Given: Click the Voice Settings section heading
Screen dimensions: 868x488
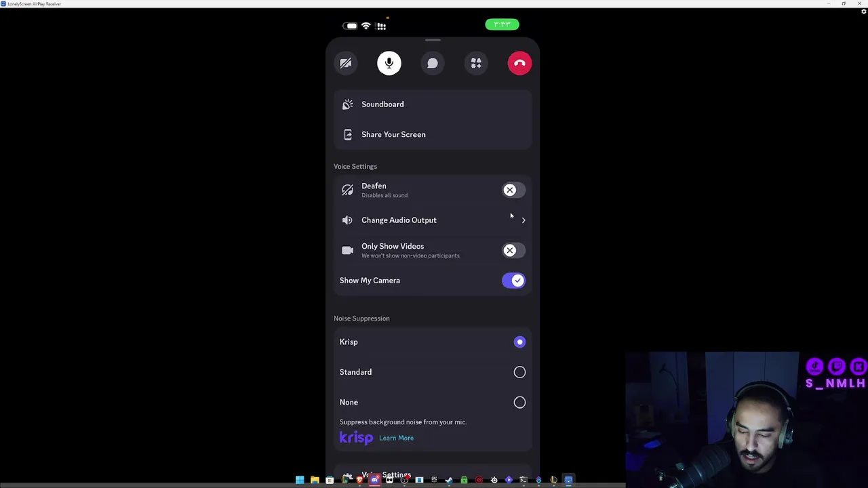Looking at the screenshot, I should [355, 167].
